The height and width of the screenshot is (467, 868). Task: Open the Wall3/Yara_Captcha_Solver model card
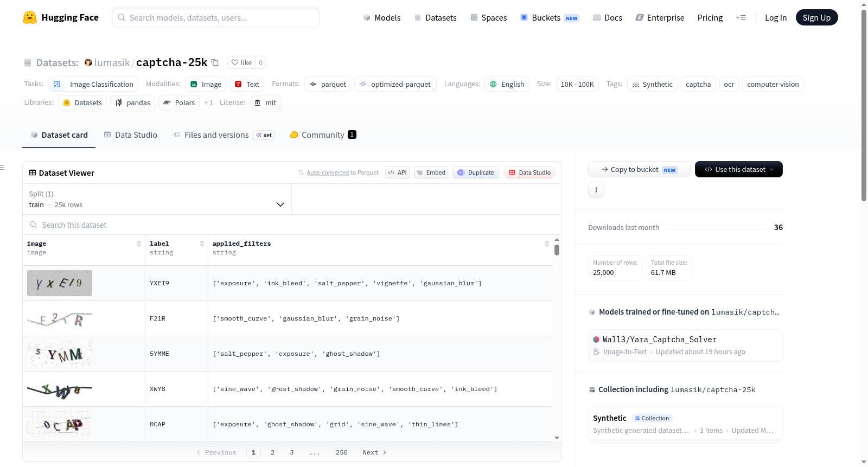point(685,345)
